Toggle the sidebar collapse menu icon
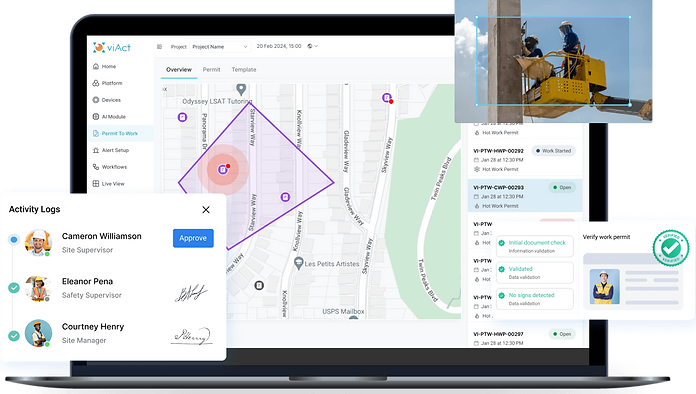Viewport: 696px width, 394px height. coord(159,47)
